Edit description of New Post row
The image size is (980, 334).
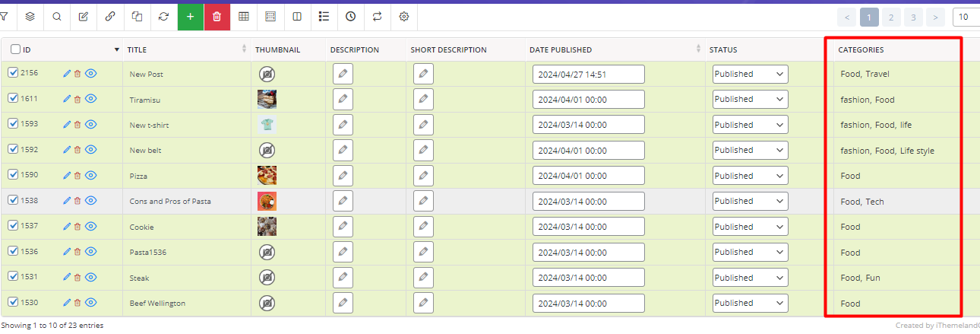click(343, 74)
